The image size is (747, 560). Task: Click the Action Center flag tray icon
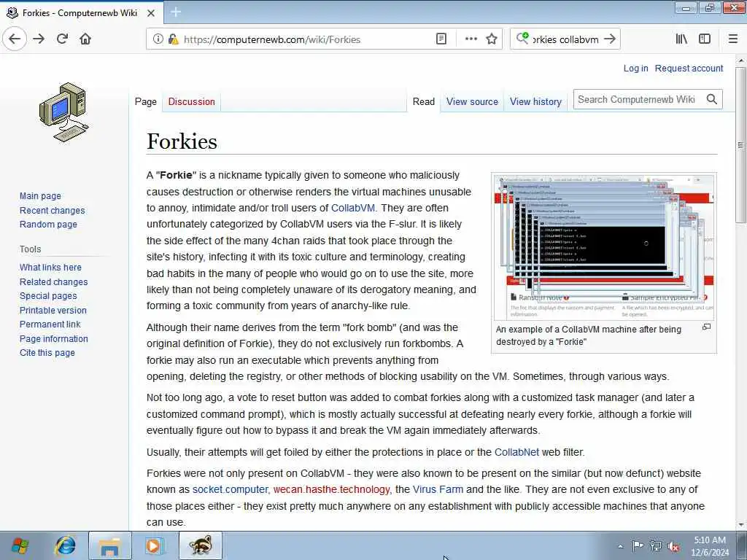point(638,546)
